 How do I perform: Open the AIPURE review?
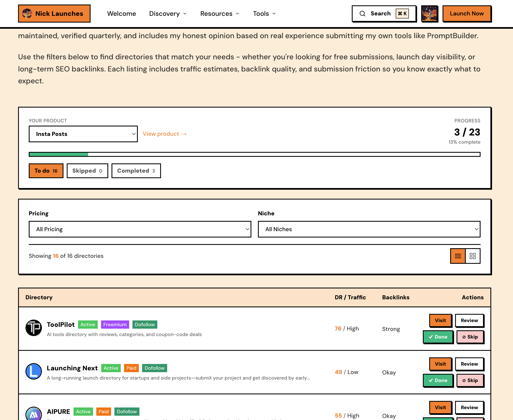point(469,407)
